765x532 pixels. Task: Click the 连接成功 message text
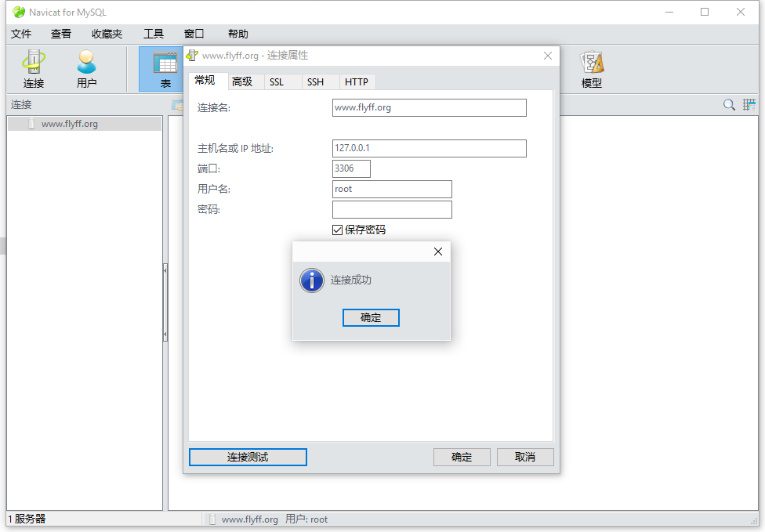coord(351,280)
